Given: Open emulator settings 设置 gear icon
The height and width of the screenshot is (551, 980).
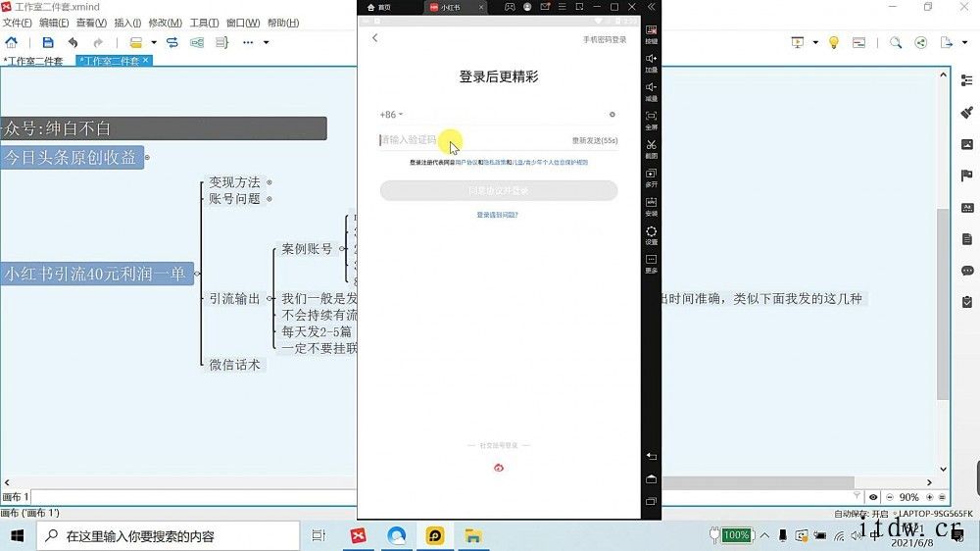Looking at the screenshot, I should click(x=651, y=235).
